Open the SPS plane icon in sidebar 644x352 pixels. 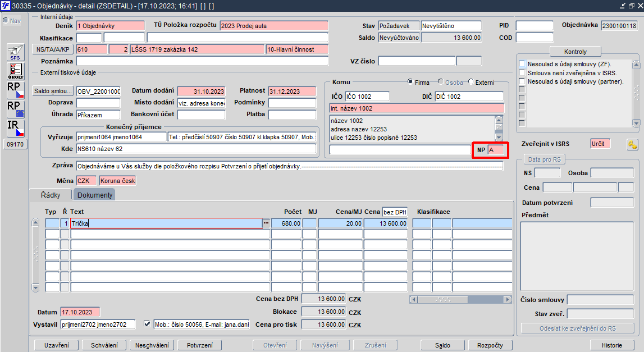16,52
